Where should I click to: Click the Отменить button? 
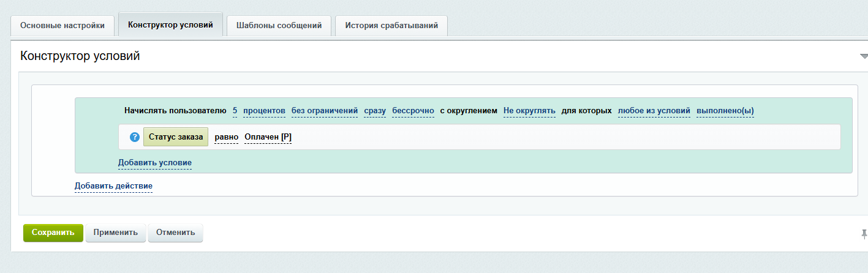pyautogui.click(x=176, y=233)
